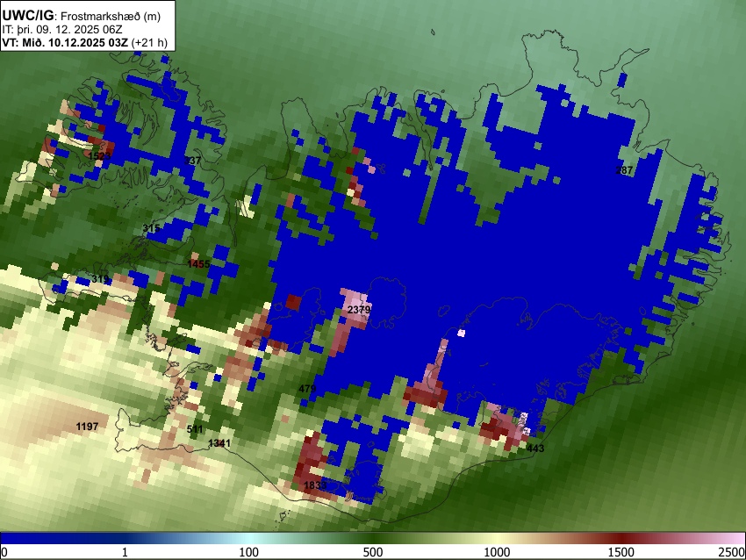Viewport: 746px width, 560px height.
Task: Click the map title 'UWC/IG: Frostmarkshæð (m)'
Action: [82, 16]
